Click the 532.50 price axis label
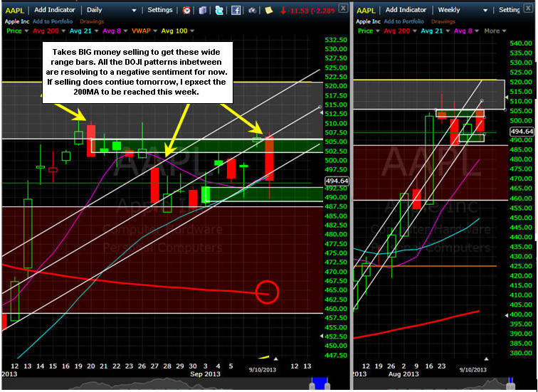538x392 pixels. point(336,40)
